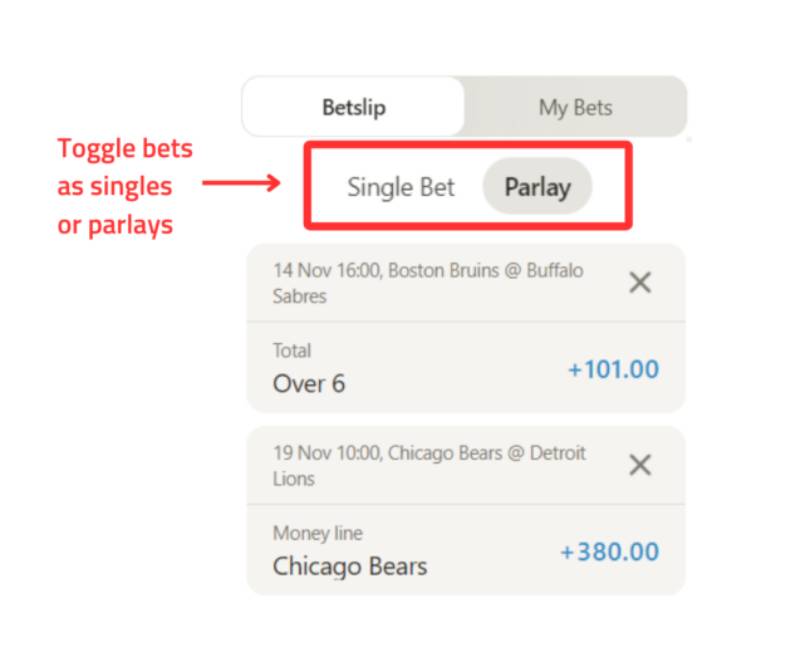This screenshot has width=800, height=667.
Task: Click the red annotation arrow
Action: [241, 183]
